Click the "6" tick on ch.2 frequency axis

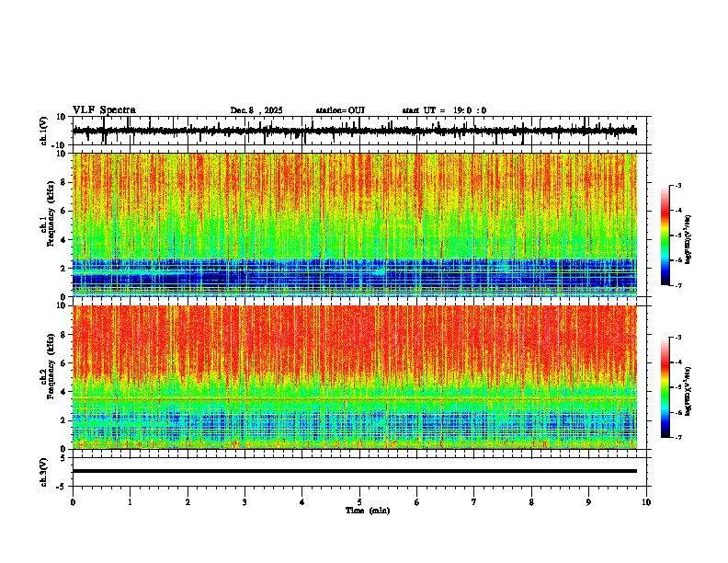(64, 363)
